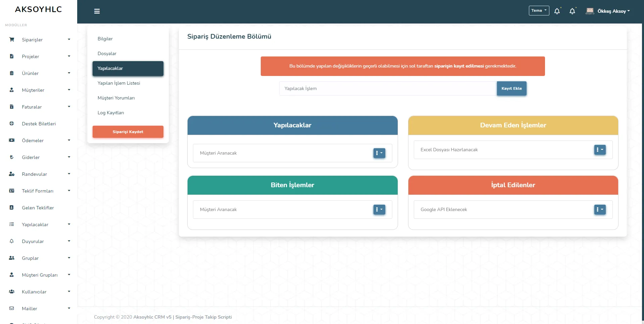Open options for Müşteri Aranacak in Biten İşlemler
Image resolution: width=644 pixels, height=324 pixels.
(379, 209)
